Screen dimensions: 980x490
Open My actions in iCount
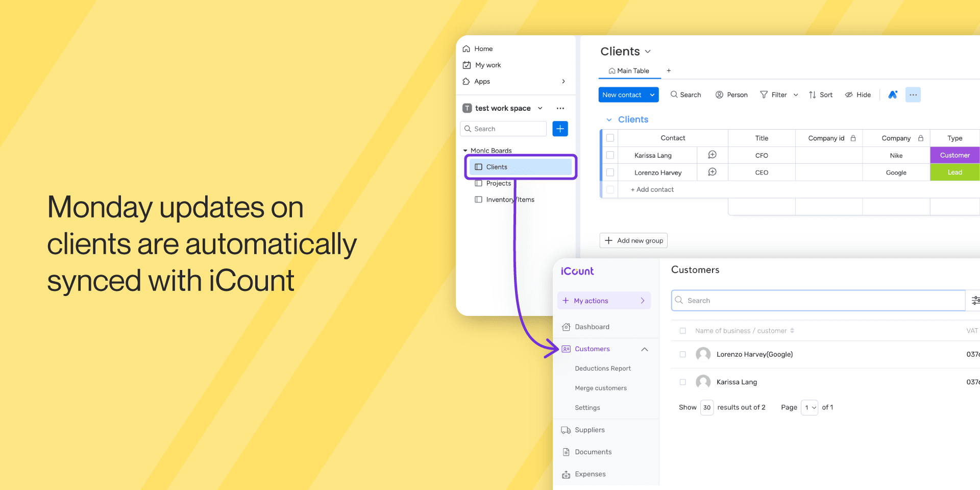604,301
